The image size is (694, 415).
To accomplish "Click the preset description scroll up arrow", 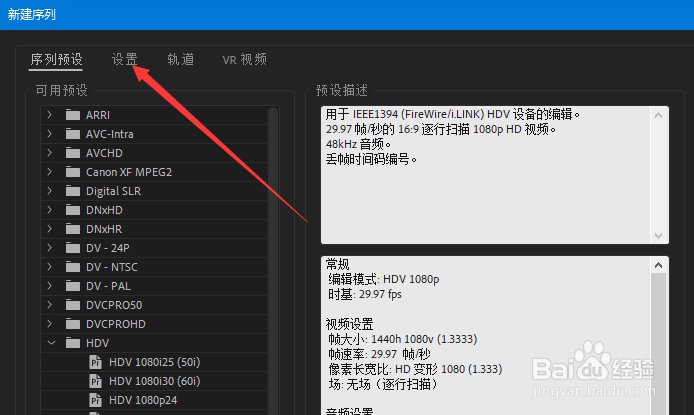I will 659,115.
